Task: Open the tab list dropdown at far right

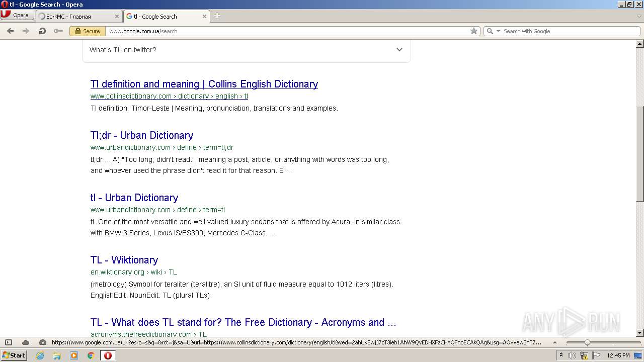Action: pyautogui.click(x=639, y=16)
